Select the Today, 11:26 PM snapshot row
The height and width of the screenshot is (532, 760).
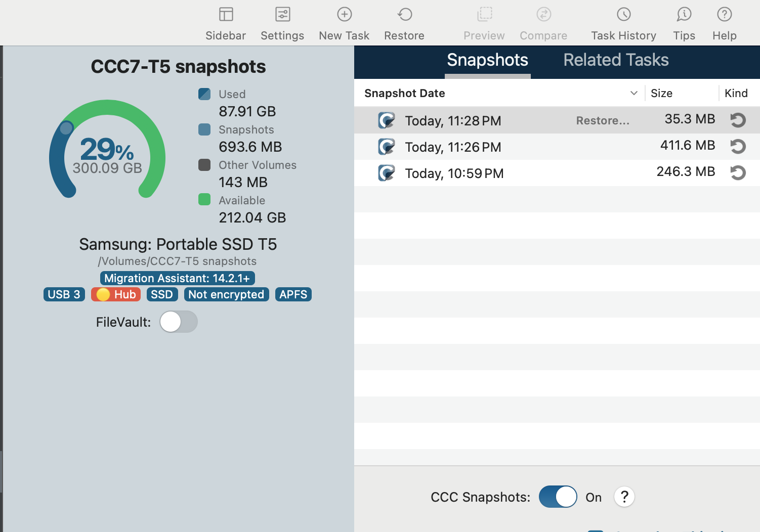557,147
